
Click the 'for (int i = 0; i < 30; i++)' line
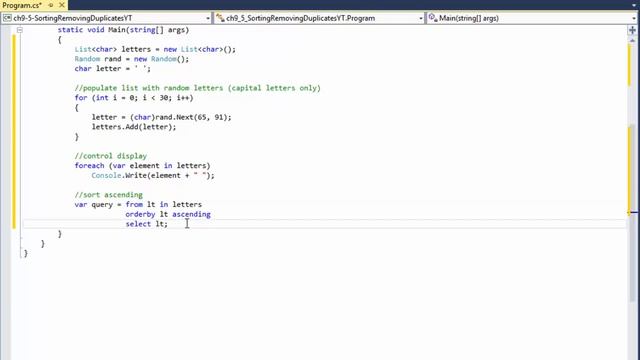click(134, 98)
